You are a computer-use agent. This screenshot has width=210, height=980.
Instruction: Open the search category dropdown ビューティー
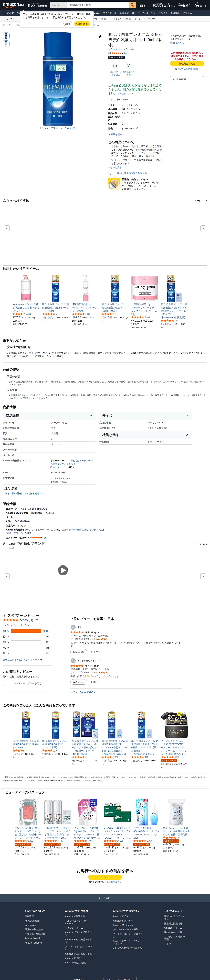tap(58, 5)
